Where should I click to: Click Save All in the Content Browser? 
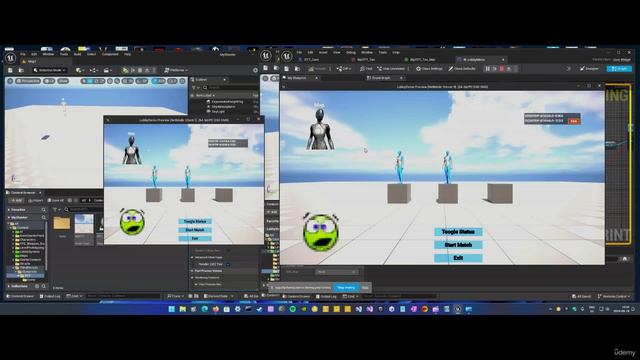(x=56, y=200)
